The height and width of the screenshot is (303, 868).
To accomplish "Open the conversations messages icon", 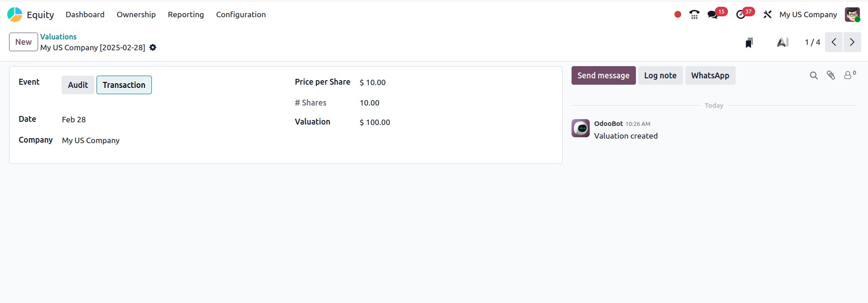I will coord(713,14).
